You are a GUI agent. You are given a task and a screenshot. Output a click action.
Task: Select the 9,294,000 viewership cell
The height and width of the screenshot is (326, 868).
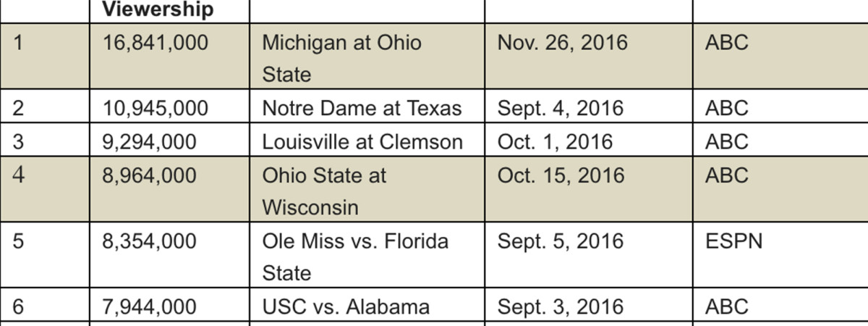(x=149, y=142)
